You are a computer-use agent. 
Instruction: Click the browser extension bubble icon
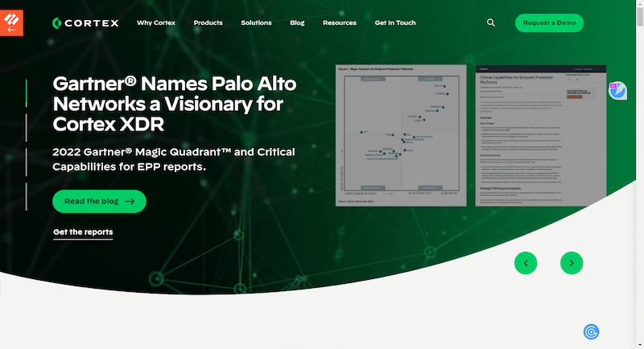pyautogui.click(x=617, y=91)
